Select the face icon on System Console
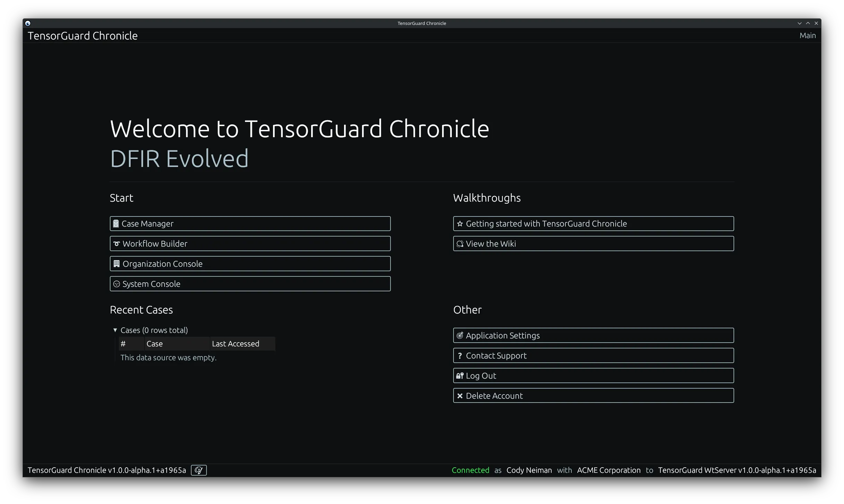This screenshot has width=844, height=504. tap(116, 284)
